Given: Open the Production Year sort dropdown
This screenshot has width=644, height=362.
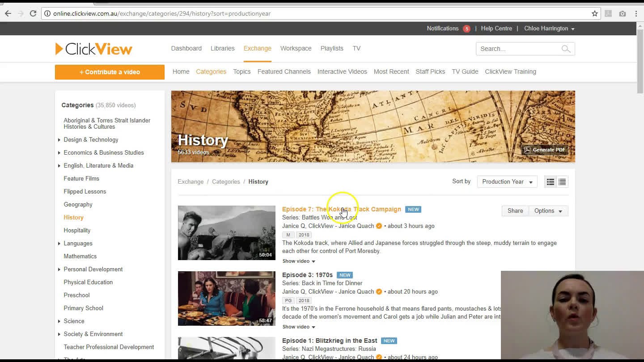Looking at the screenshot, I should click(507, 182).
